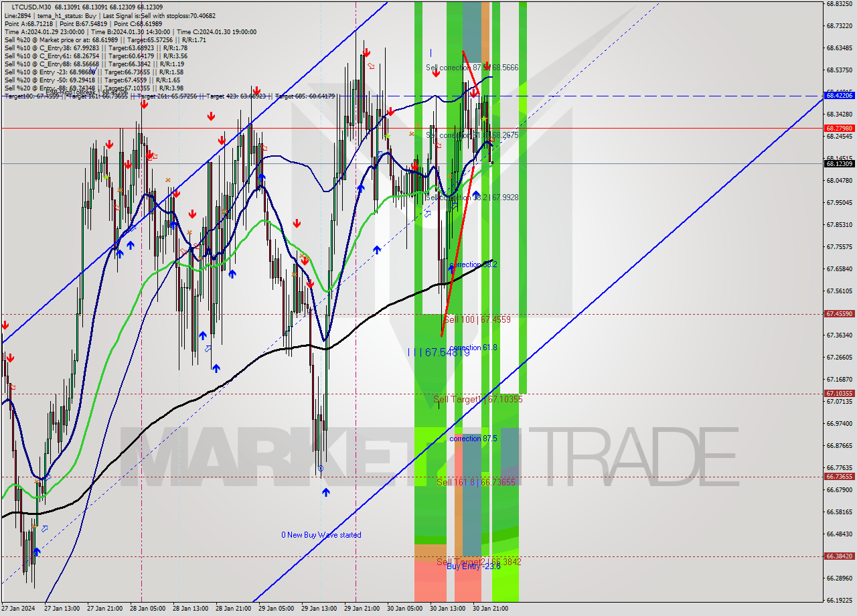Click the 'Sell correction 61.8 | 68.2675' label
Screen dimensions: 857x616
click(472, 135)
